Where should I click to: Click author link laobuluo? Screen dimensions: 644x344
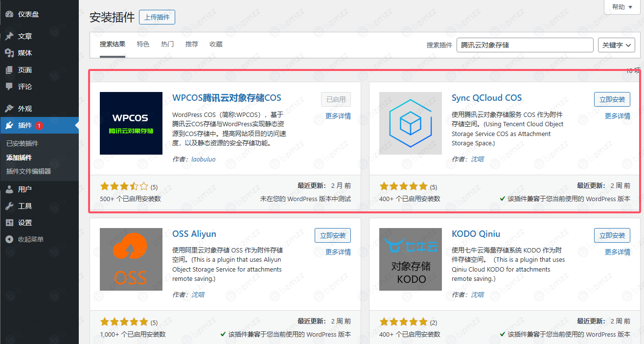point(203,159)
